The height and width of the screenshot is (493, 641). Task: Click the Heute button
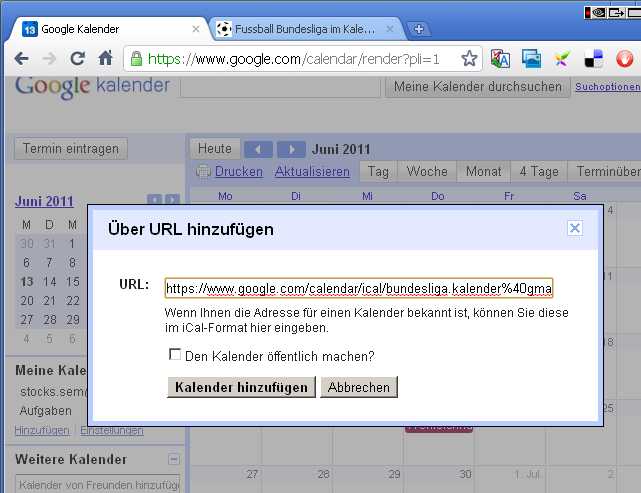215,148
